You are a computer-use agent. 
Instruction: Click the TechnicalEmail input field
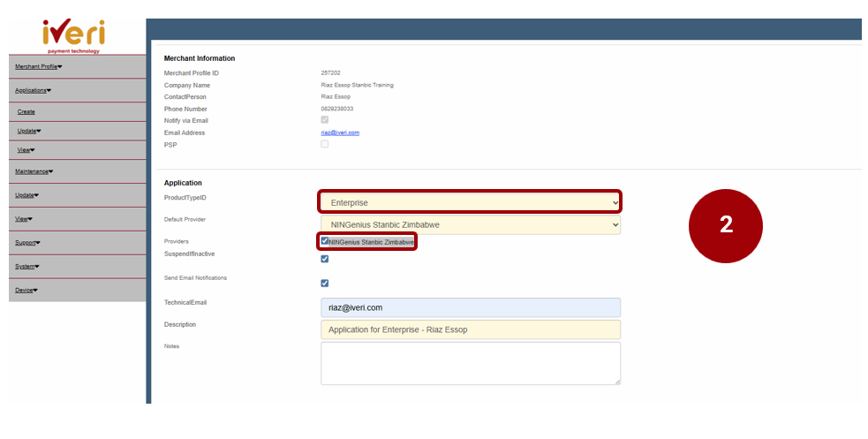pyautogui.click(x=471, y=307)
